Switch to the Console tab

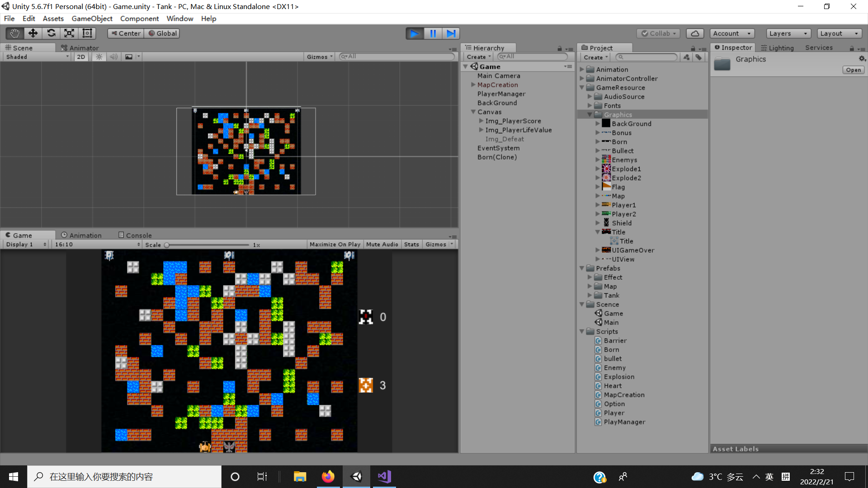pyautogui.click(x=135, y=235)
